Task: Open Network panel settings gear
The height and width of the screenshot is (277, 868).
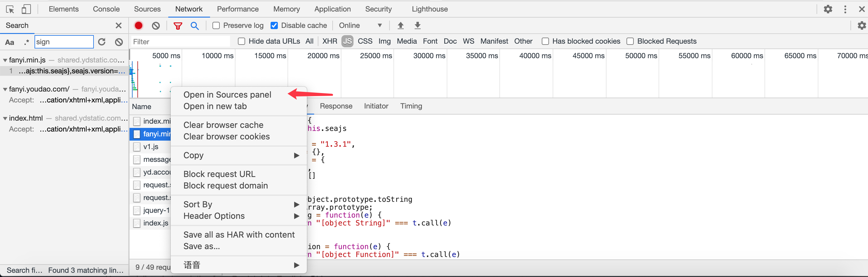Action: [861, 25]
